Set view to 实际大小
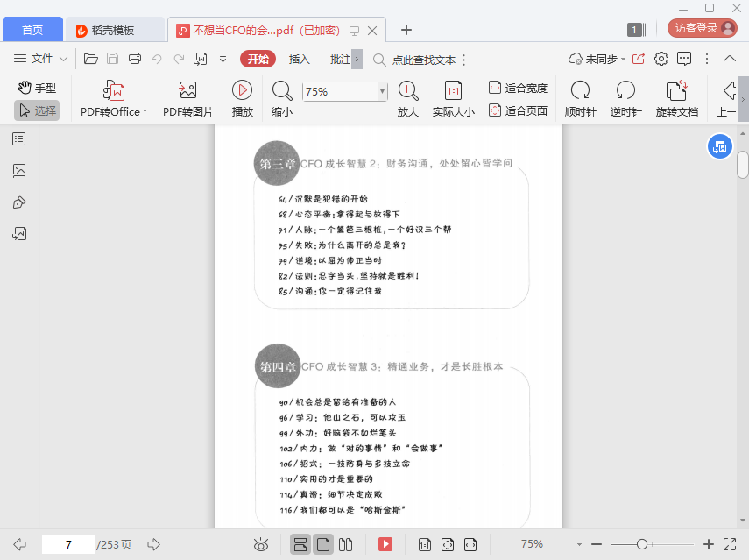 click(453, 99)
